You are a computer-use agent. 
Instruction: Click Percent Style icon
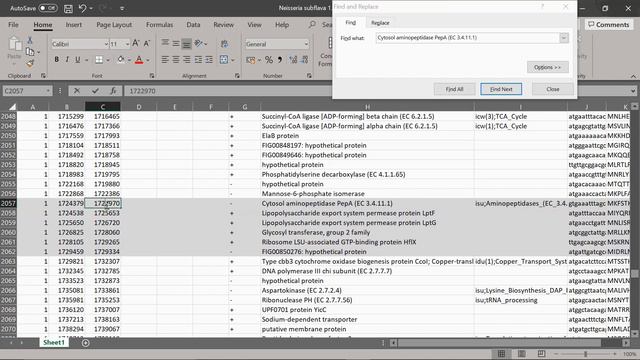269,60
